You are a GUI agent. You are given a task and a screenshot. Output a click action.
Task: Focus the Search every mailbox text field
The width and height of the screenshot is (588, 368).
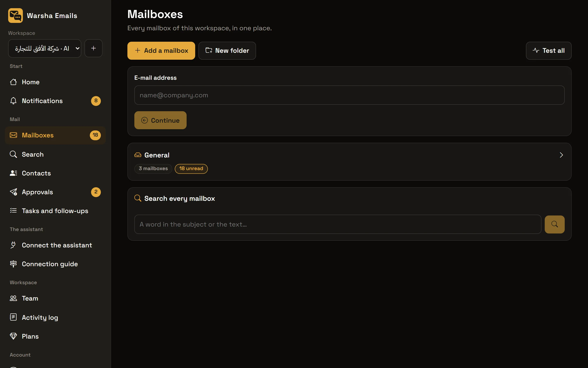tap(338, 224)
